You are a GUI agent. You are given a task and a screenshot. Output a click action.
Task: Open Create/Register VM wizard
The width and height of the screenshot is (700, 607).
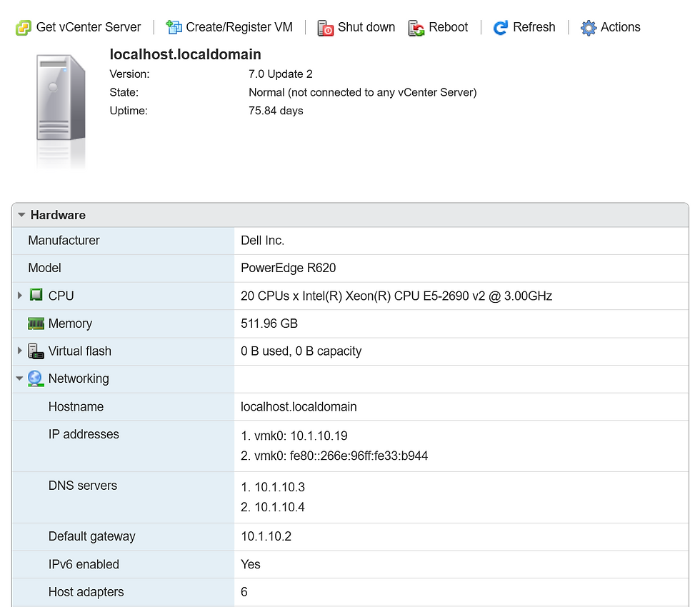point(229,27)
